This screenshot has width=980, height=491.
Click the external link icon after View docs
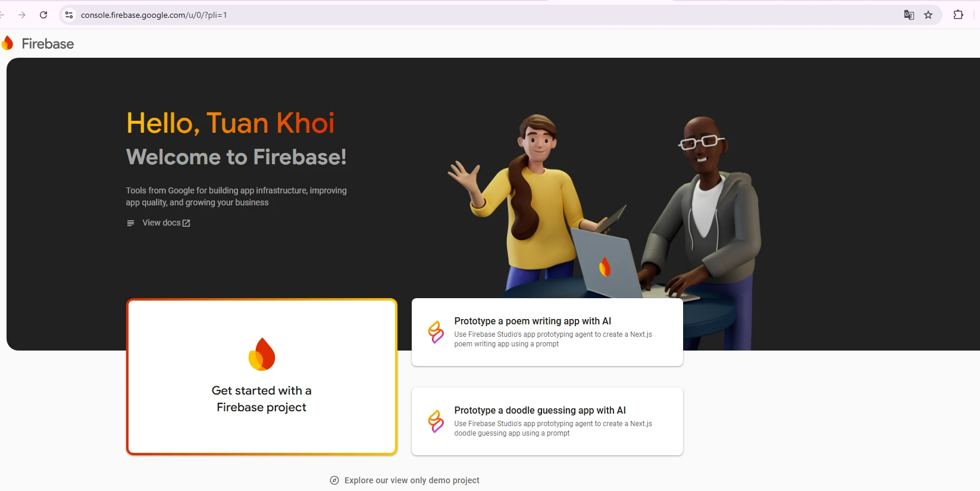click(x=186, y=223)
